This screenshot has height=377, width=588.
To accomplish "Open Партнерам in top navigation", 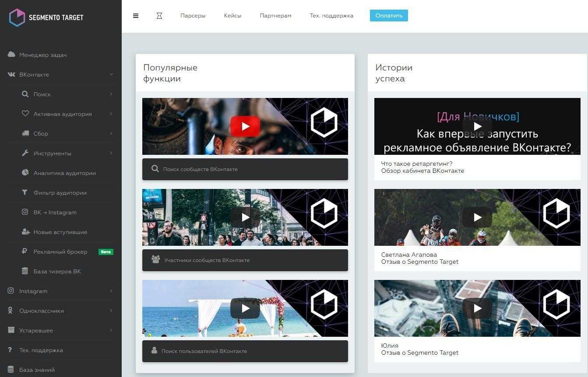I will click(275, 16).
